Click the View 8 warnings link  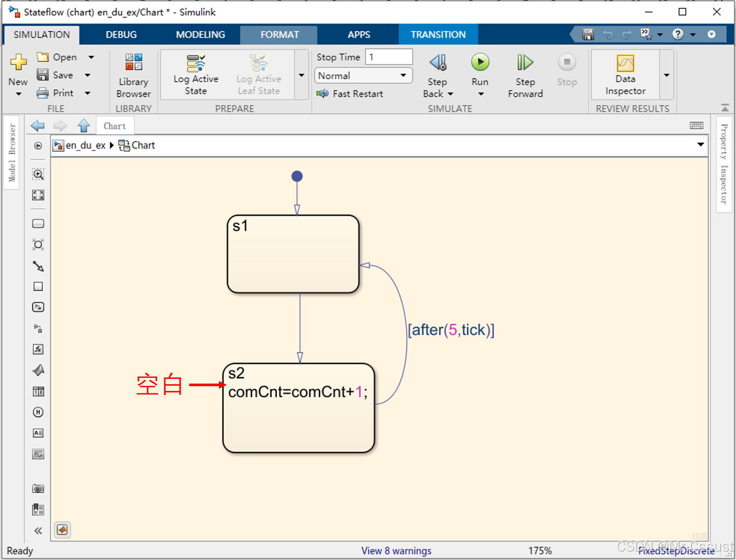[x=396, y=551]
